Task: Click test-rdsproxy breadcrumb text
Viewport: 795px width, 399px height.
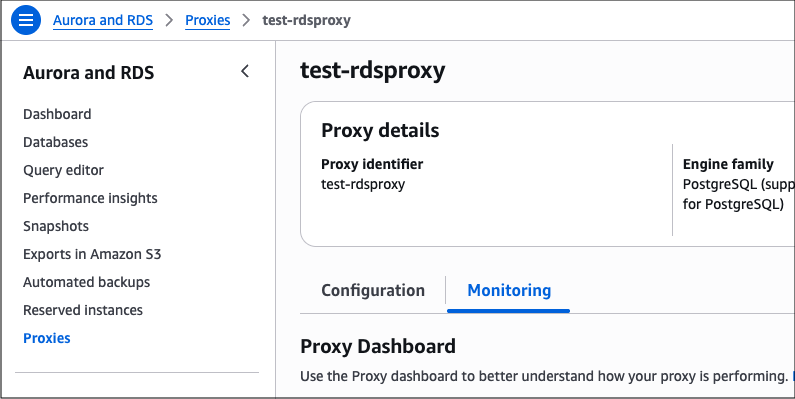Action: tap(306, 20)
